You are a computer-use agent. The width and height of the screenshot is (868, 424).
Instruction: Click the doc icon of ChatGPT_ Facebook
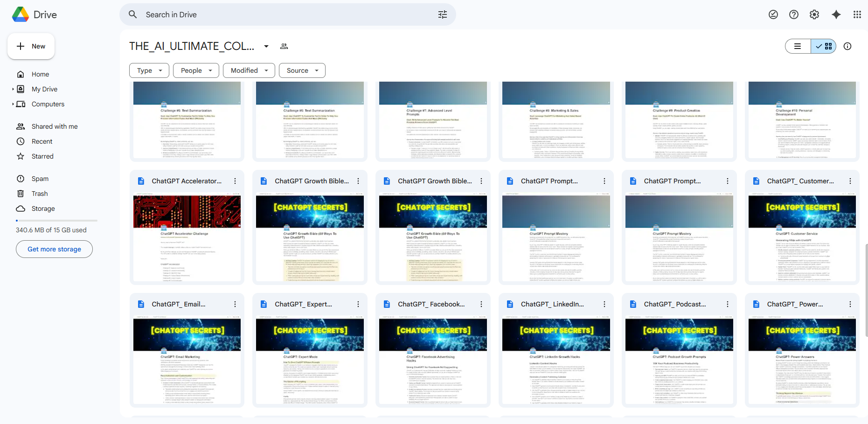point(387,304)
